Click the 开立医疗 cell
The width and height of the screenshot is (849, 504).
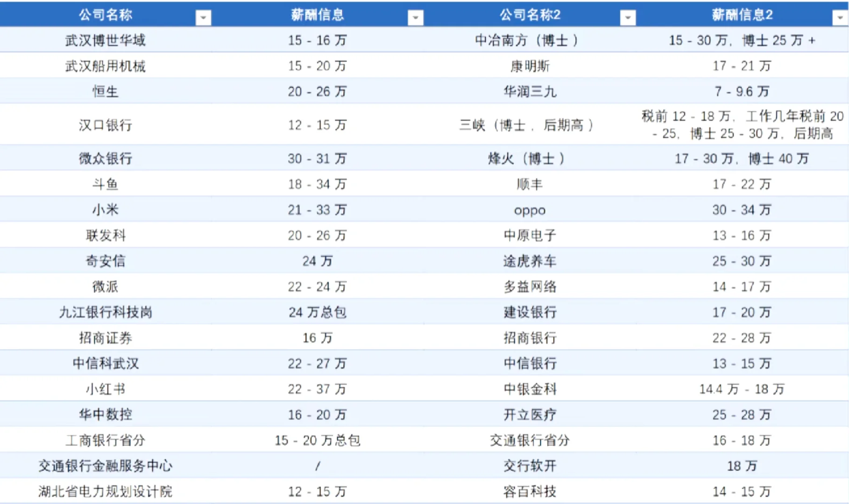(x=530, y=414)
